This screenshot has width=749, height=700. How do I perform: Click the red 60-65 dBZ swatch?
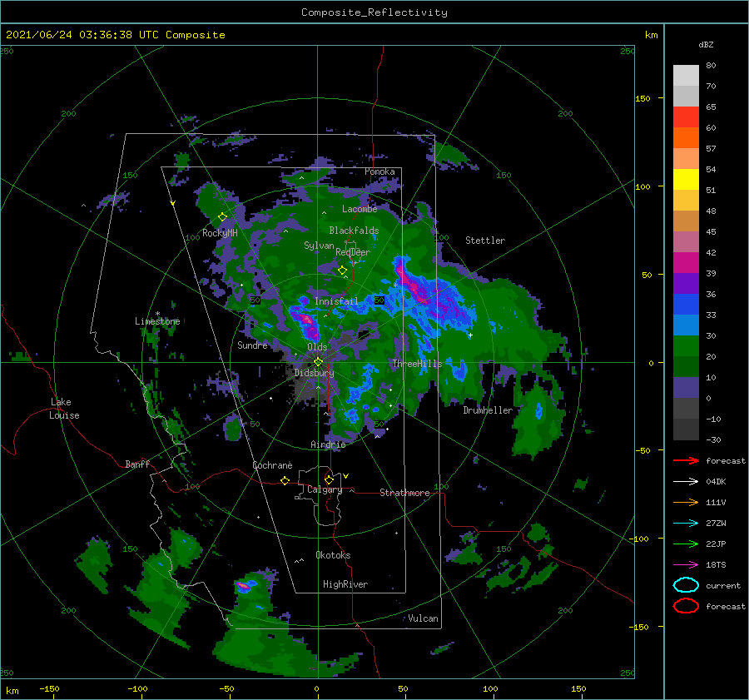point(686,117)
